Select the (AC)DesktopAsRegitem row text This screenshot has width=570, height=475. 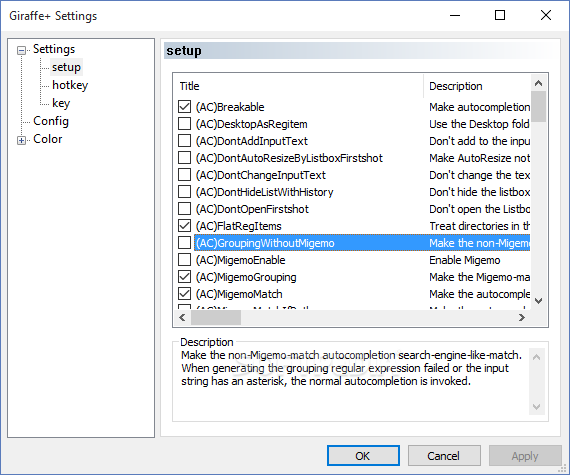252,124
